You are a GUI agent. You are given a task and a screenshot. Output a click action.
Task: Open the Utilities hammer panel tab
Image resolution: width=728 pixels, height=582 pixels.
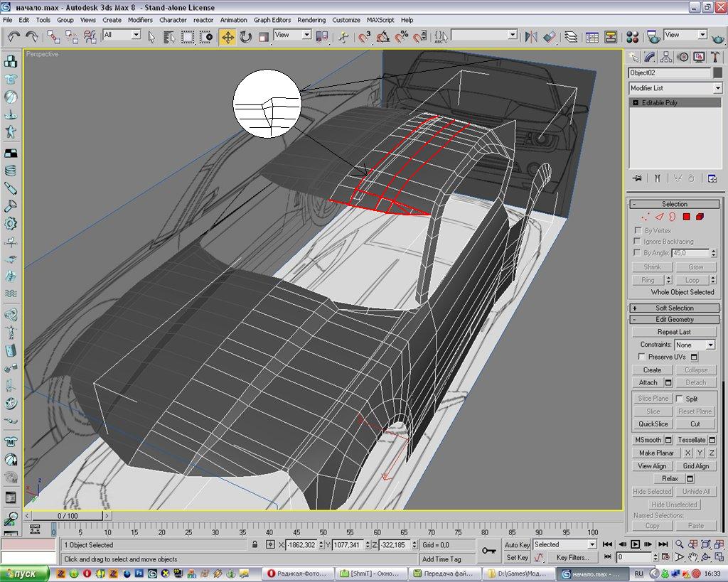coord(716,57)
